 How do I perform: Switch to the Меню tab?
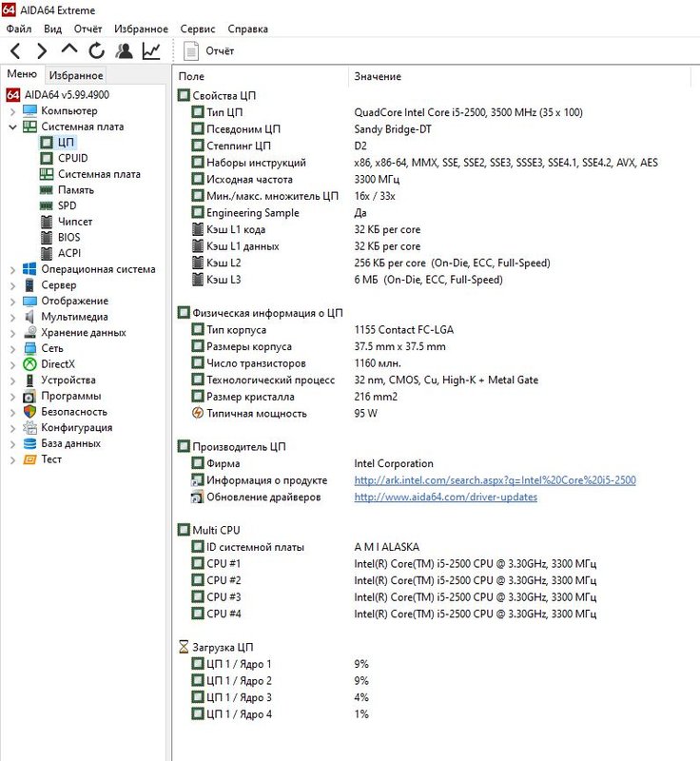[22, 74]
